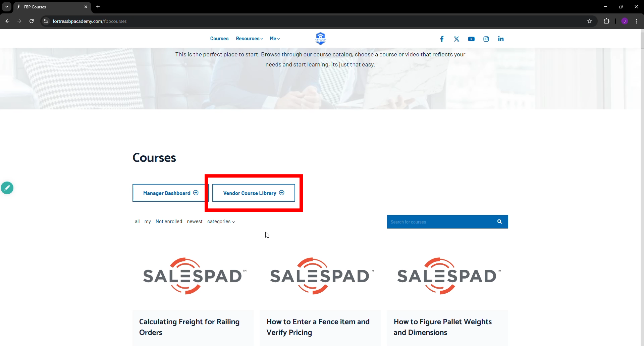Open the YouTube social icon
Image resolution: width=644 pixels, height=346 pixels.
point(471,39)
